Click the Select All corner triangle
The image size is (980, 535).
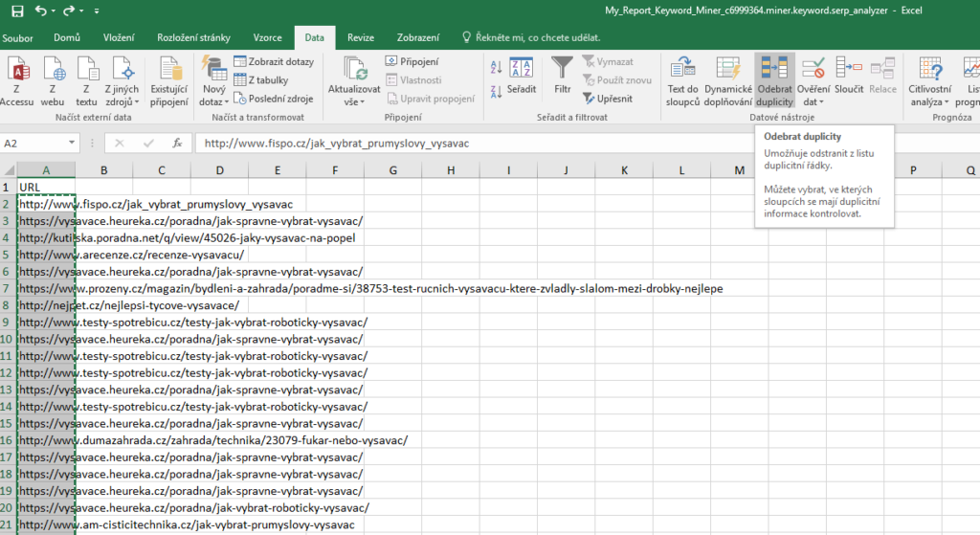click(9, 170)
